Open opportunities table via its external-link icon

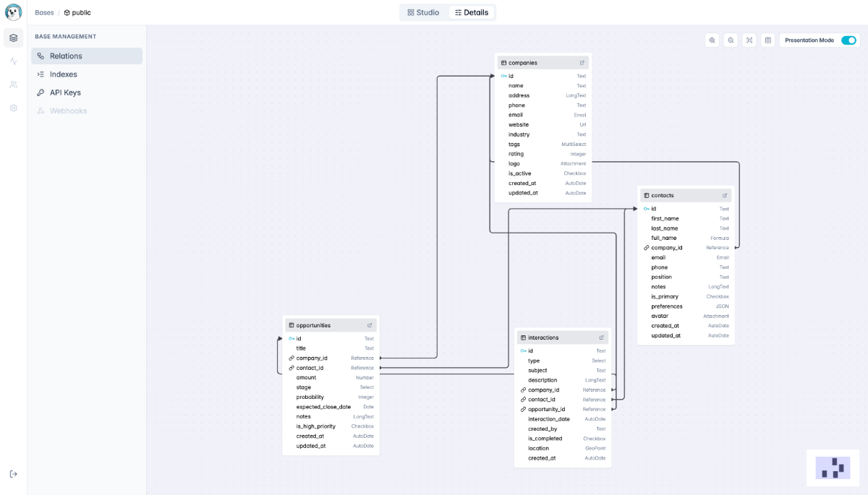[370, 325]
